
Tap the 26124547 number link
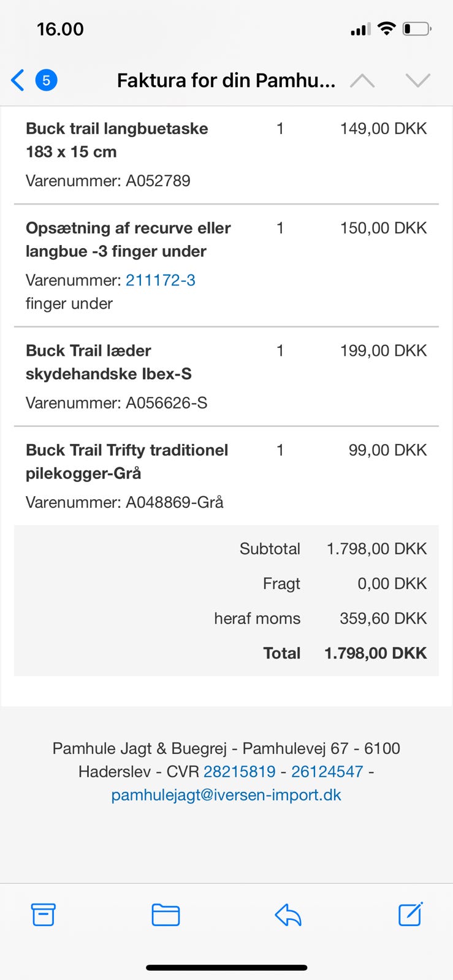pos(327,771)
